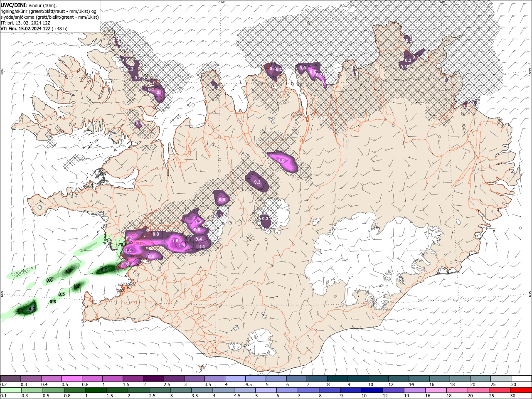Pick the first snow legend swatch labeled 0.2
This screenshot has width=532, height=399.
pos(10,379)
